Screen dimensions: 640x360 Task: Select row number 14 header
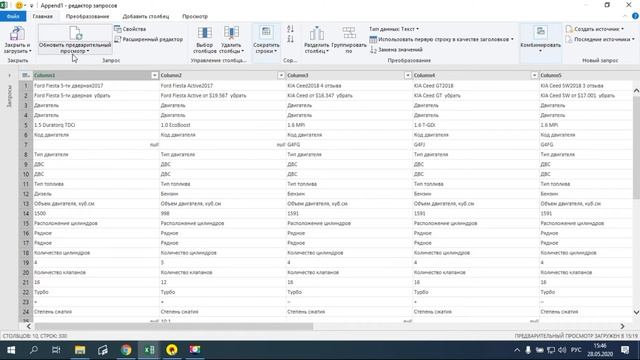[x=26, y=213]
